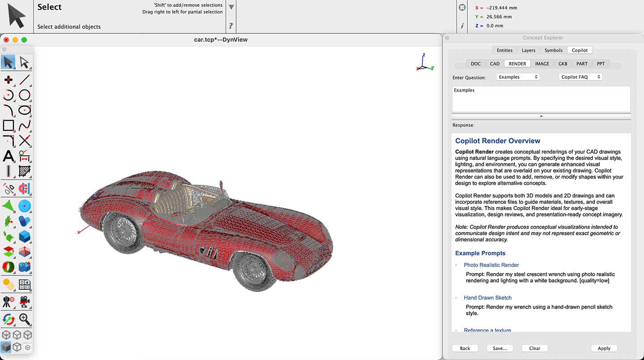
Task: Toggle the first wireframe cube view
Action: [6, 335]
